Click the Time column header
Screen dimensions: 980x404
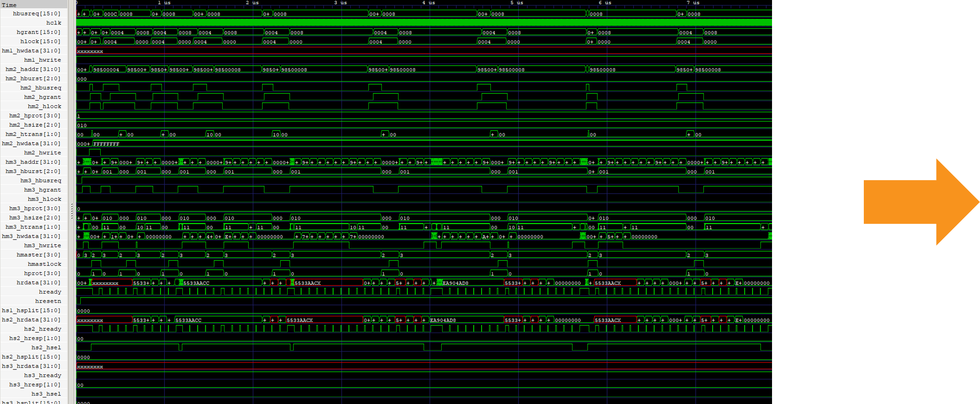coord(9,5)
